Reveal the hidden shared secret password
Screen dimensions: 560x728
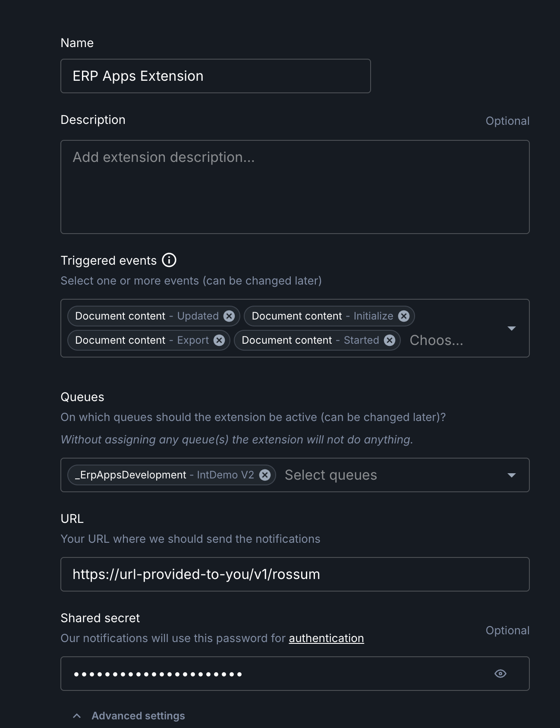coord(500,673)
